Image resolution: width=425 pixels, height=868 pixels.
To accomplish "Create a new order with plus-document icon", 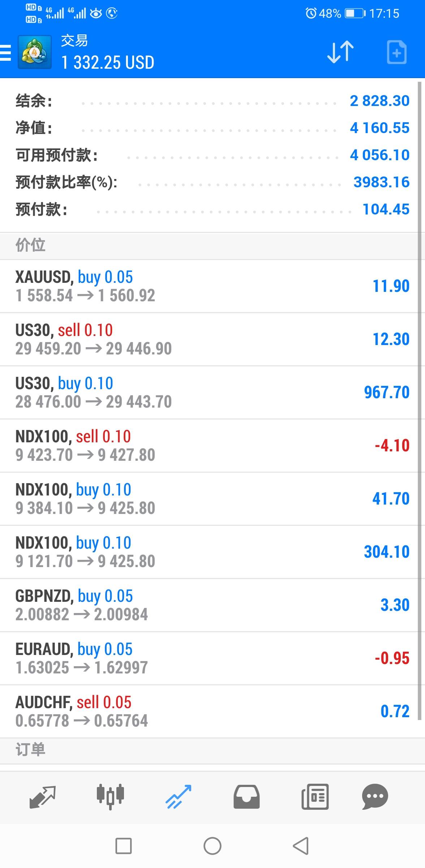I will (x=396, y=53).
